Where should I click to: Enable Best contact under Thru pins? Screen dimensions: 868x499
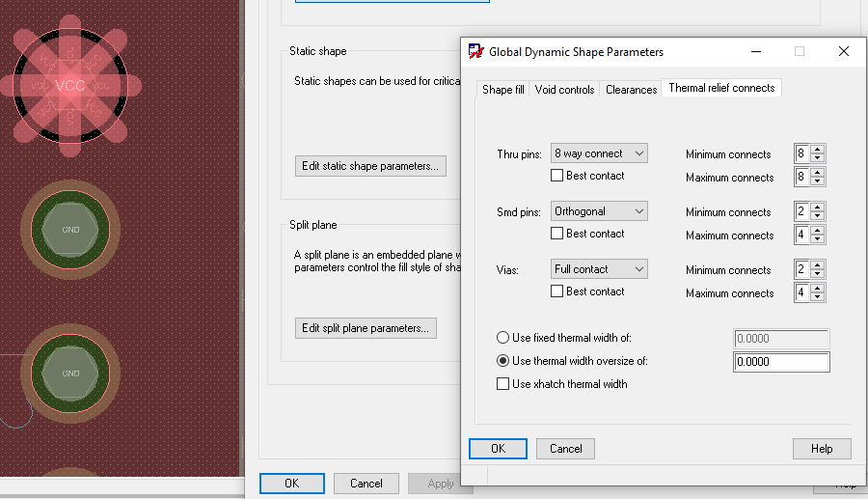tap(556, 176)
